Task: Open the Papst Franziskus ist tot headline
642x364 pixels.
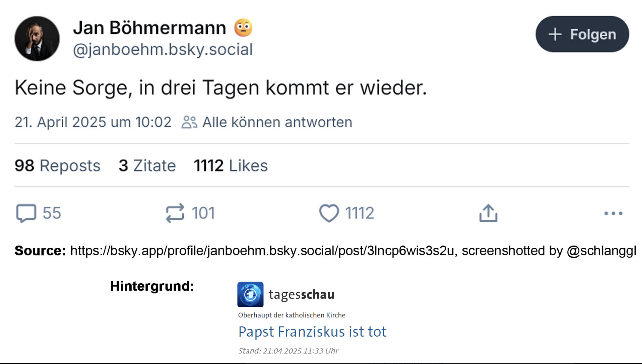Action: [x=312, y=332]
